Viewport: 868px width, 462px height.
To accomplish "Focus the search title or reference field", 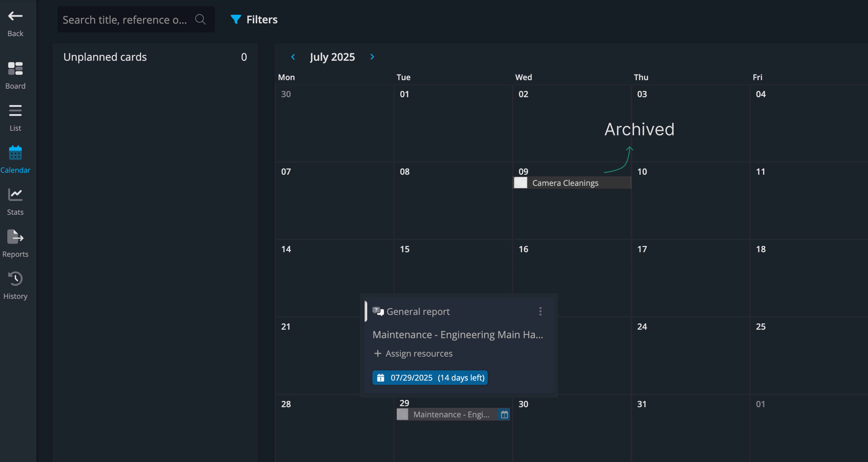I will pyautogui.click(x=136, y=19).
